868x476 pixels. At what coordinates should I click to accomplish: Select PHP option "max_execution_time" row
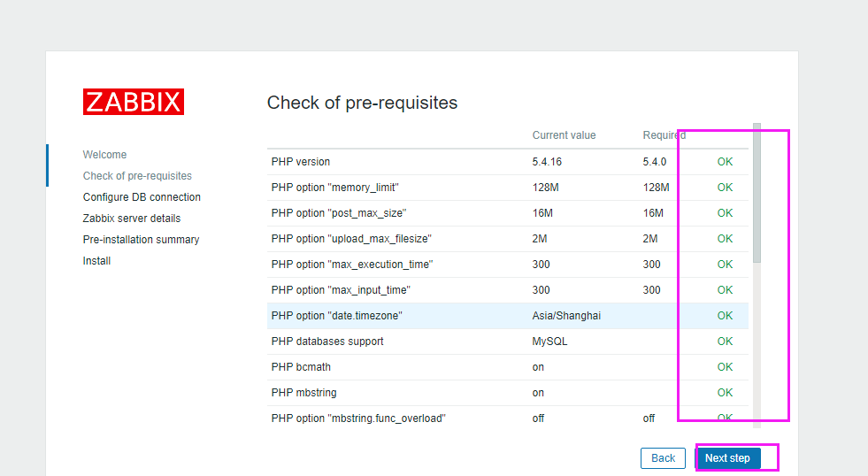pos(351,265)
